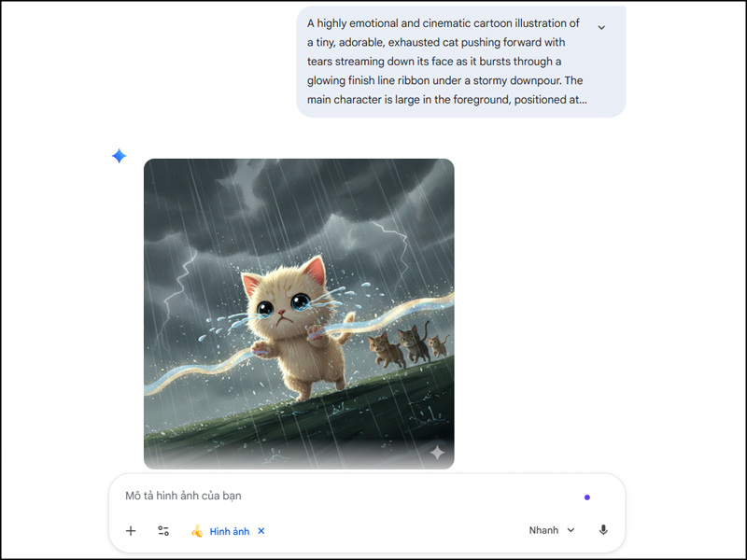The width and height of the screenshot is (747, 560).
Task: Click the dark storm clouds atop the image
Action: 299,200
